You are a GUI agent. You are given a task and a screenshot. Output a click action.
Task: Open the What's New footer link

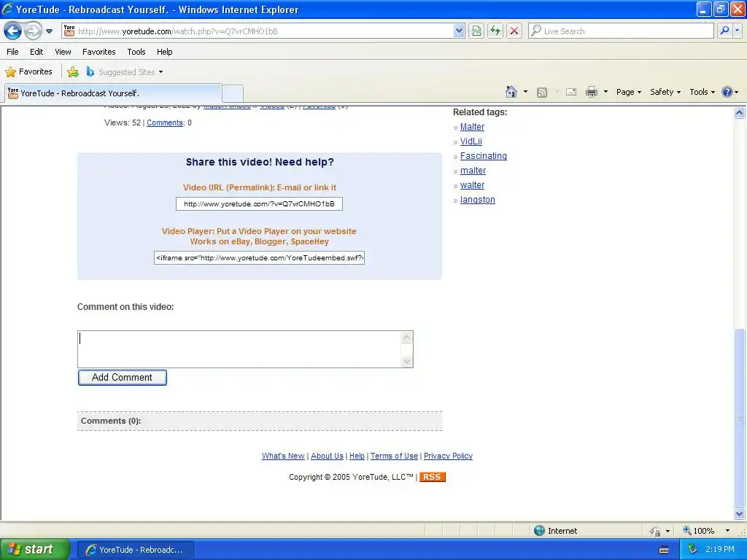click(x=283, y=456)
